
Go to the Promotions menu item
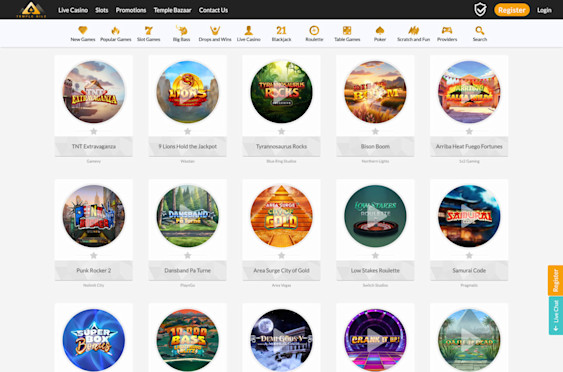[x=131, y=10]
